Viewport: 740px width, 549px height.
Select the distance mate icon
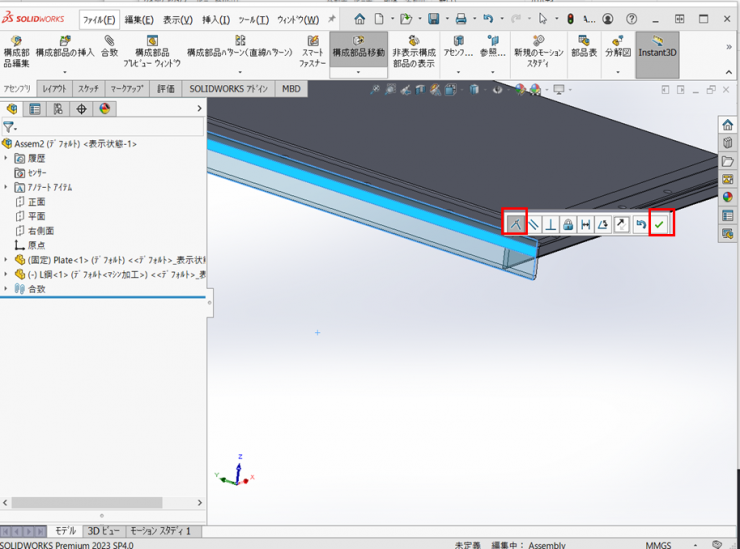(586, 224)
